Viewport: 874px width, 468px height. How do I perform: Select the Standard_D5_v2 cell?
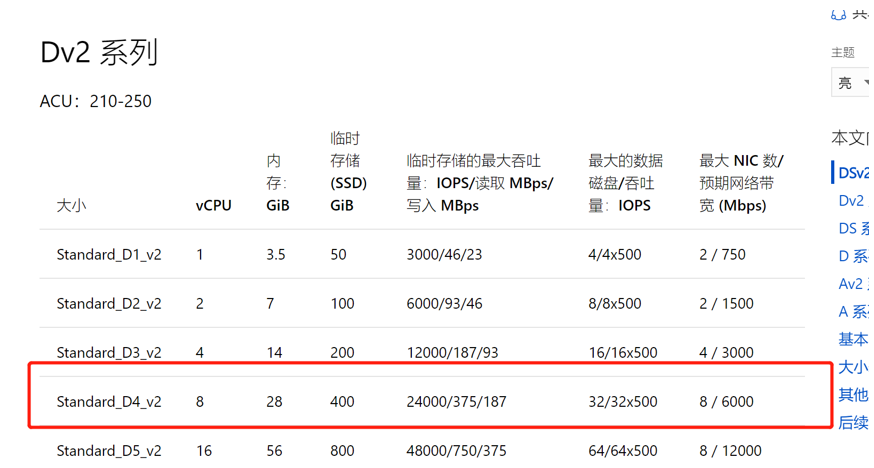(109, 451)
